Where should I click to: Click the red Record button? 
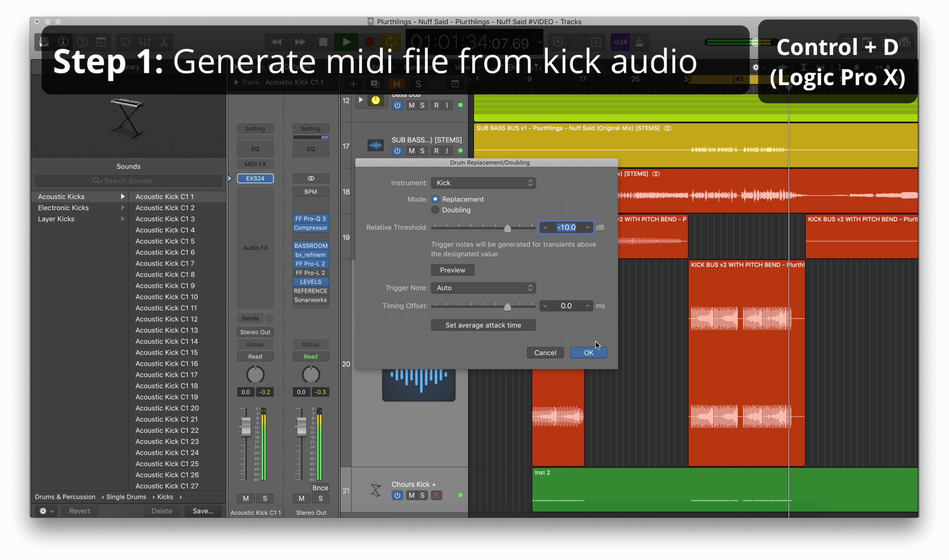(370, 42)
